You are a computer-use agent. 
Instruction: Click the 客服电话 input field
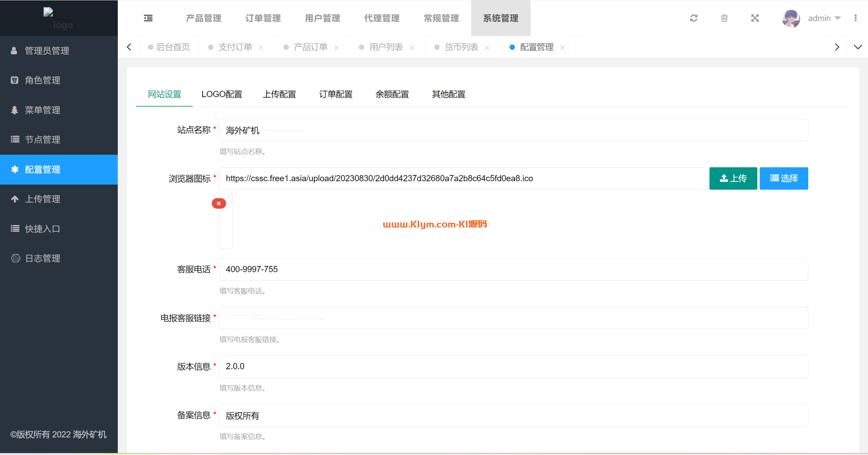click(513, 269)
